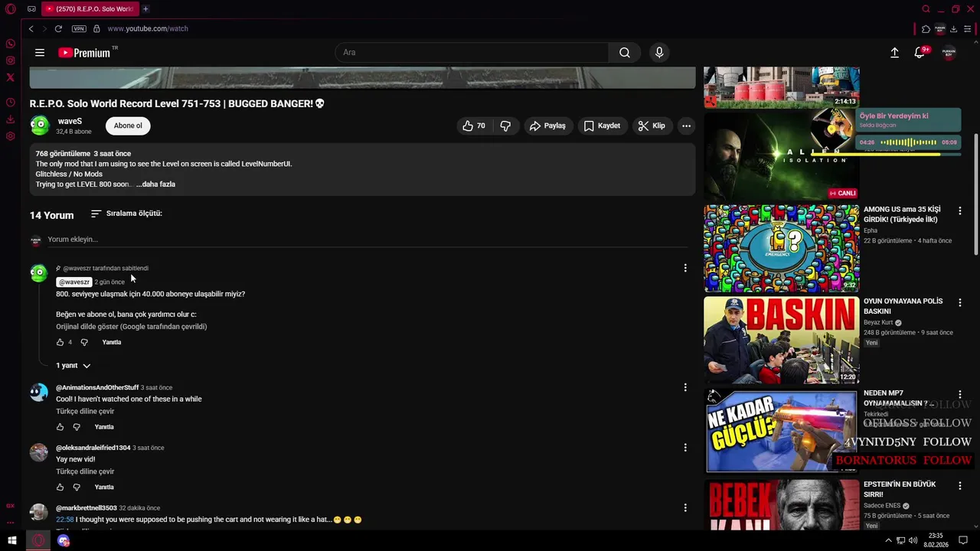Translate AnimationsAndOtherStuff comment to Turkish

(85, 412)
